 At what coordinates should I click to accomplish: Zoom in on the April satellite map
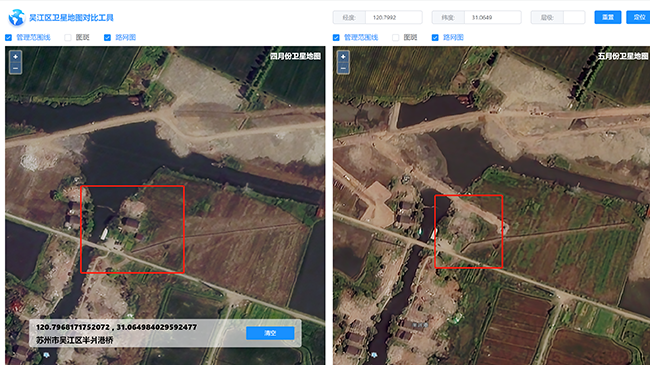15,57
